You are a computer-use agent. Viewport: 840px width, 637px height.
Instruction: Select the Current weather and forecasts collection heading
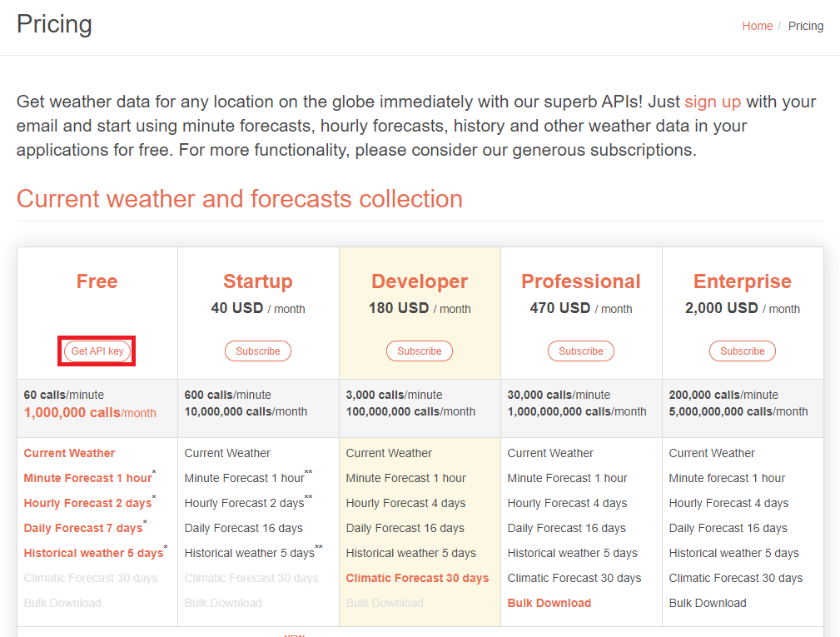point(239,199)
